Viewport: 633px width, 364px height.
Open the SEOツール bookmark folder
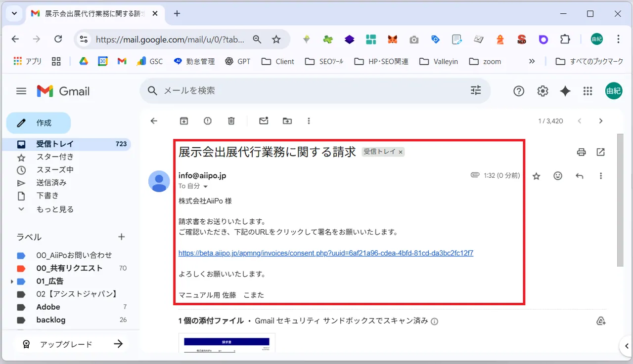pyautogui.click(x=324, y=61)
